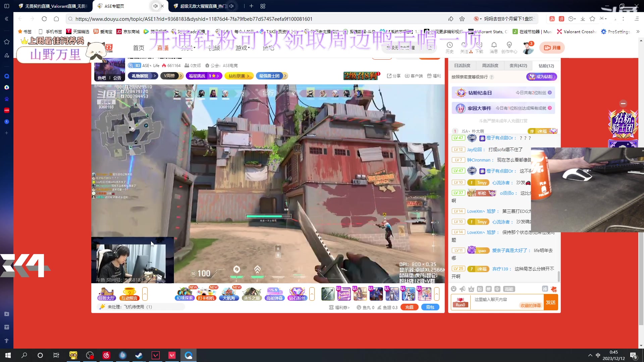Toggle audio on the 超级无敌大猩猩直播 tab

pyautogui.click(x=231, y=6)
